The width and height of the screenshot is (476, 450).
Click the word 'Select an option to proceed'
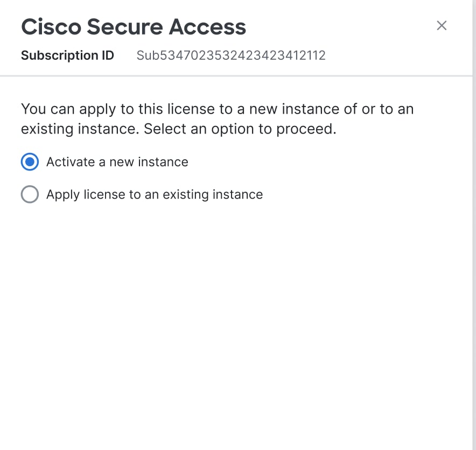pyautogui.click(x=240, y=129)
